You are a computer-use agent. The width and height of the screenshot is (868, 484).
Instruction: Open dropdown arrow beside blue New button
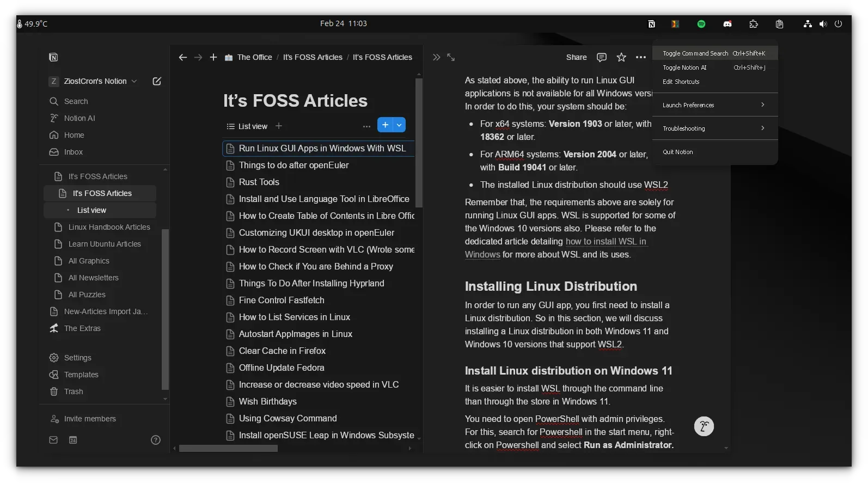(399, 125)
